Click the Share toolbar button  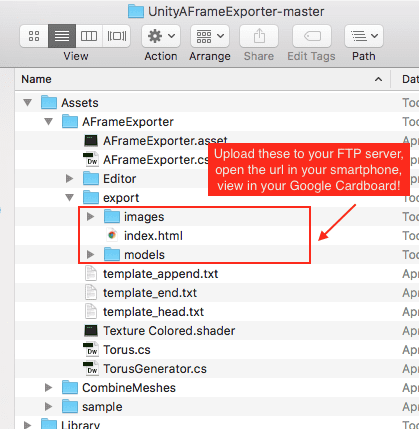click(x=259, y=36)
